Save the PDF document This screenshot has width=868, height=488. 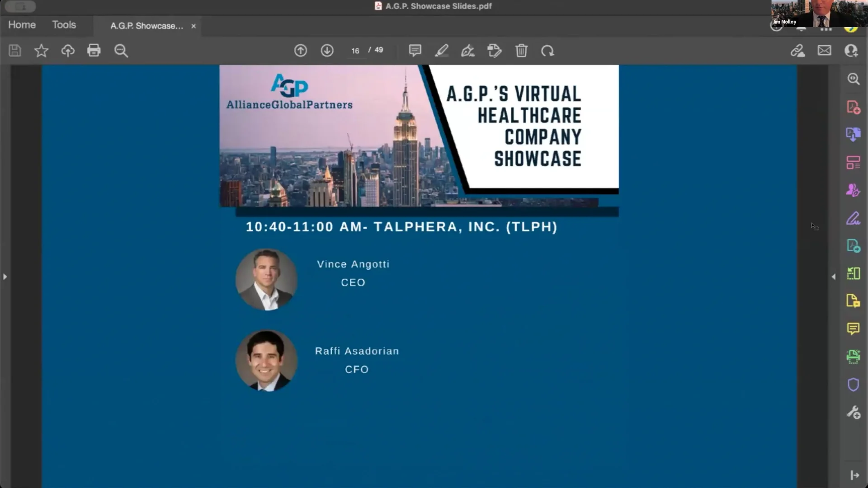tap(15, 51)
